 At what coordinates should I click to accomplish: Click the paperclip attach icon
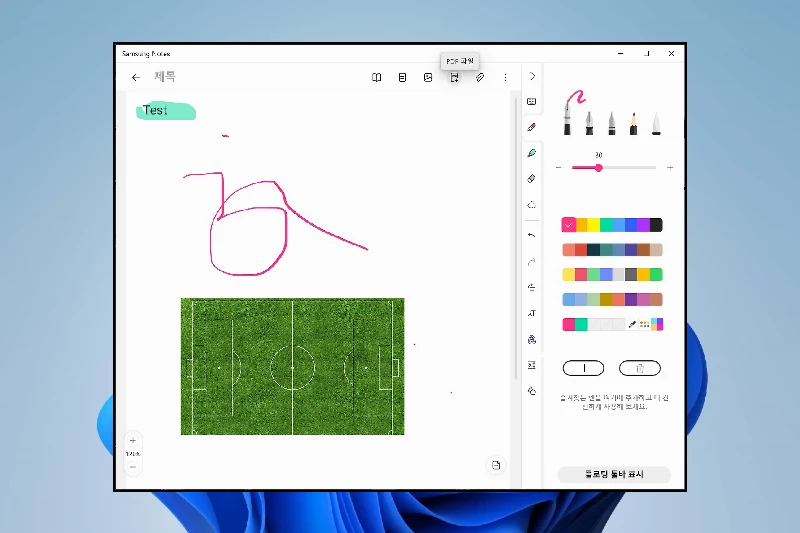pyautogui.click(x=480, y=77)
